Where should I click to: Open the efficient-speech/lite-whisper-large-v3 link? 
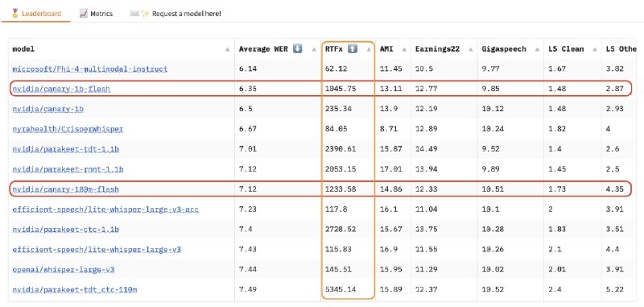[x=97, y=250]
